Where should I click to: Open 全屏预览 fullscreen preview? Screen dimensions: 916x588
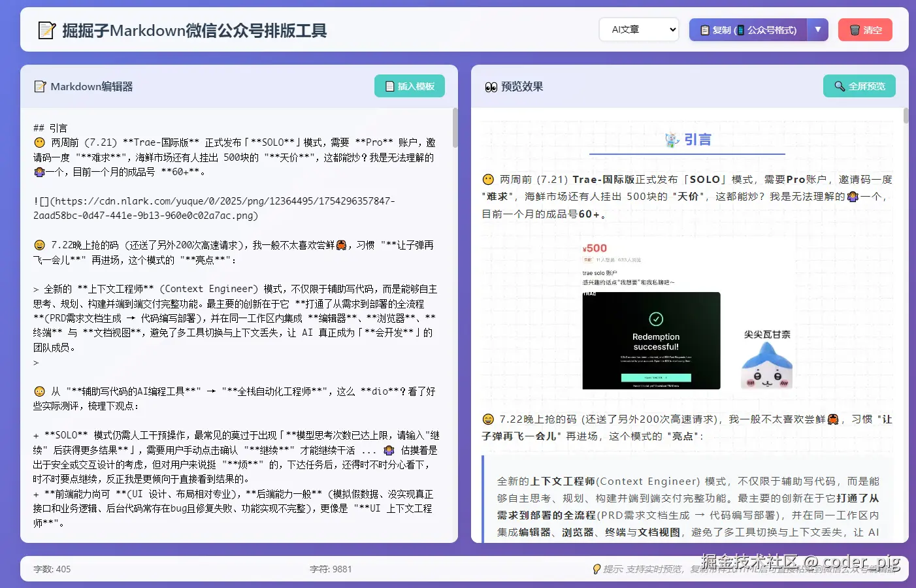coord(859,86)
